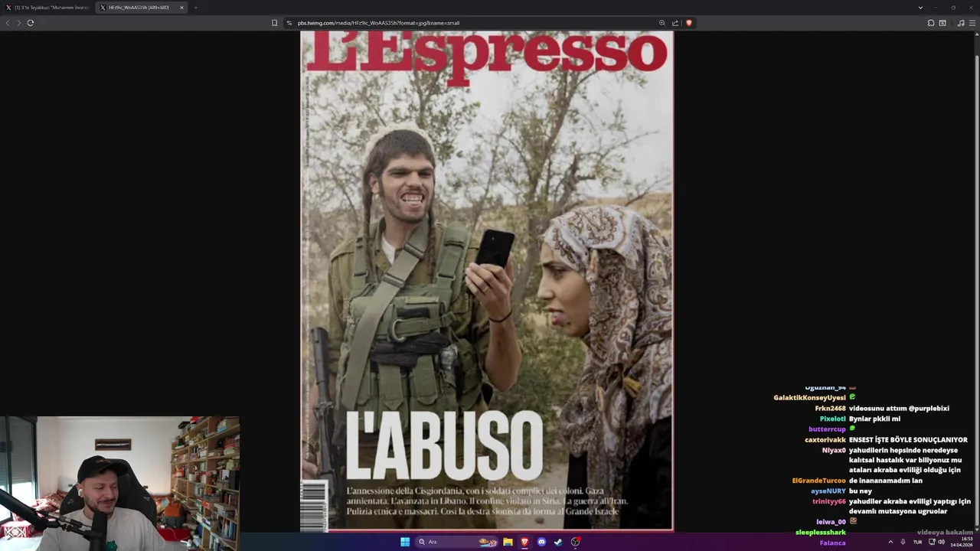This screenshot has height=551, width=980.
Task: Open Discord from the taskbar
Action: click(x=541, y=542)
